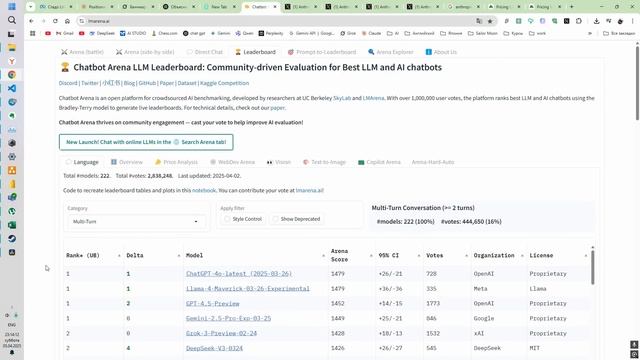Open the Perplexity bookmark
This screenshot has height=360, width=640.
270,33
